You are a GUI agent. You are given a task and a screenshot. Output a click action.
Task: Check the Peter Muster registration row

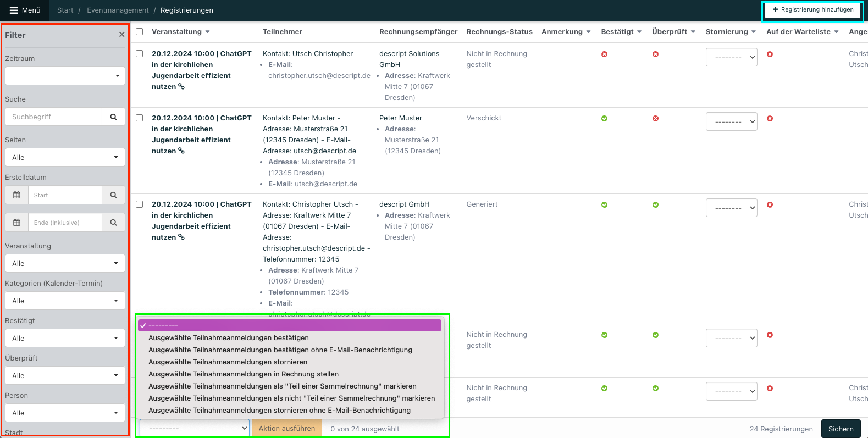pos(140,118)
